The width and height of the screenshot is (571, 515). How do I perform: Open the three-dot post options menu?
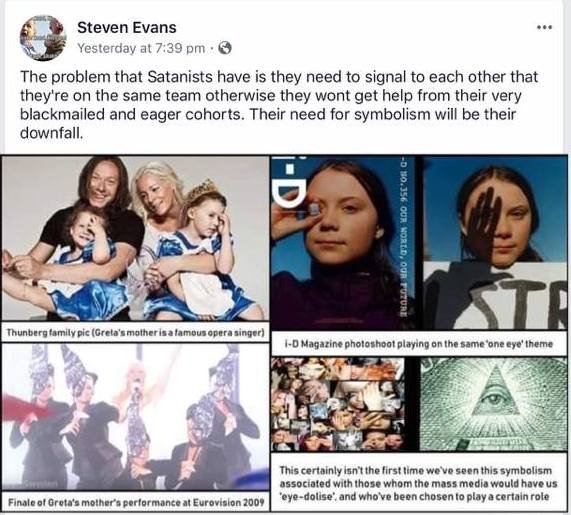click(x=545, y=27)
